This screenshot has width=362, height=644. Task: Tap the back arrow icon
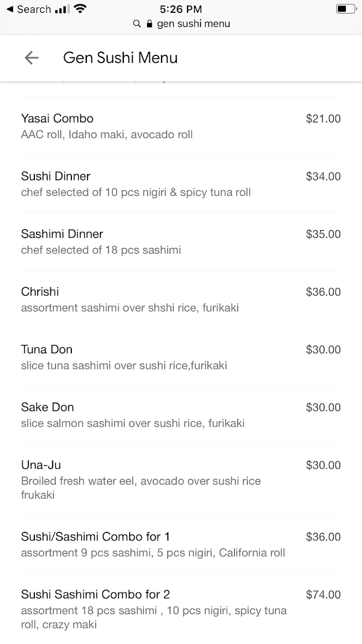(32, 58)
